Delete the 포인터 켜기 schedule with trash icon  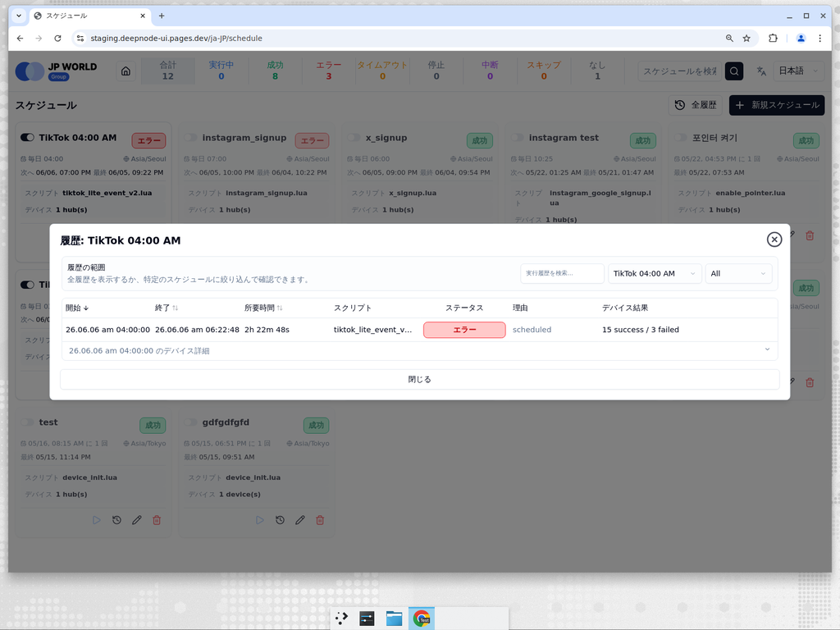(810, 235)
